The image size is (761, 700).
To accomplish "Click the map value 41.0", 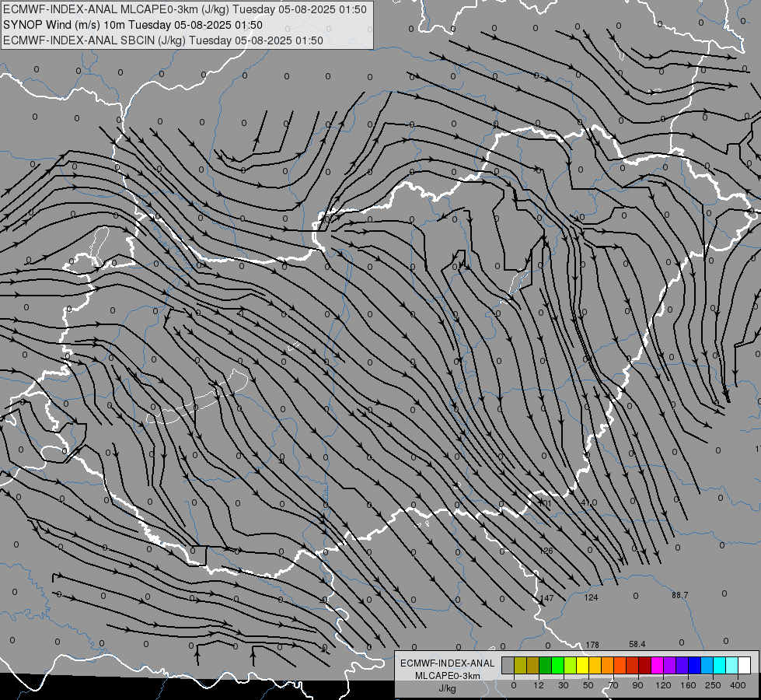I will pyautogui.click(x=588, y=502).
